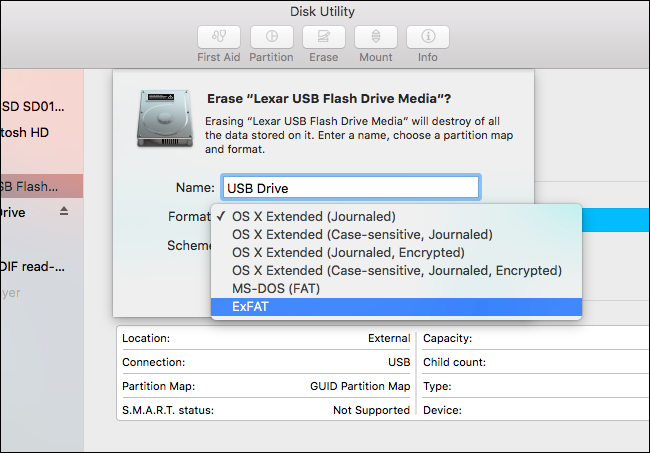Click the Erase toolbar icon
This screenshot has height=453, width=650.
coord(323,37)
